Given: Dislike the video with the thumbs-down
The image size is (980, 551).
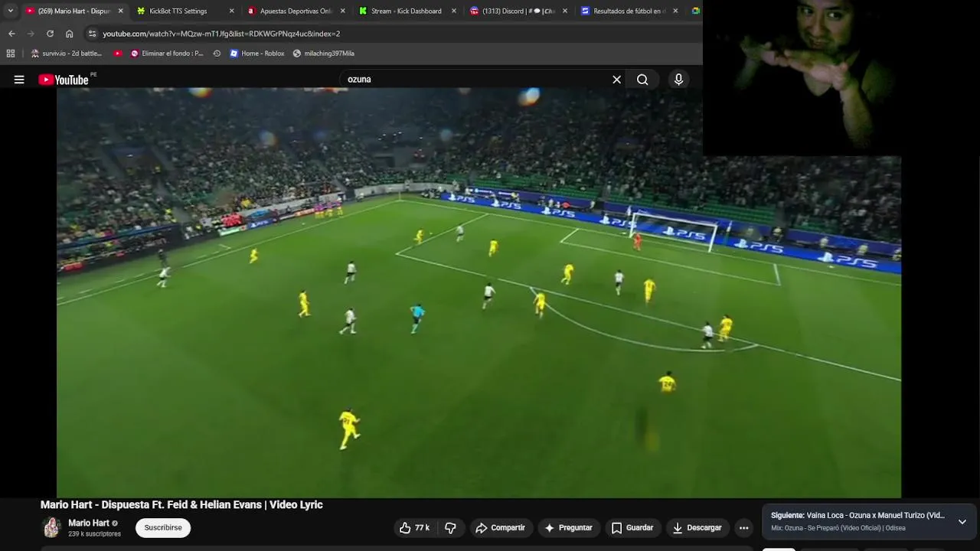Looking at the screenshot, I should (450, 528).
